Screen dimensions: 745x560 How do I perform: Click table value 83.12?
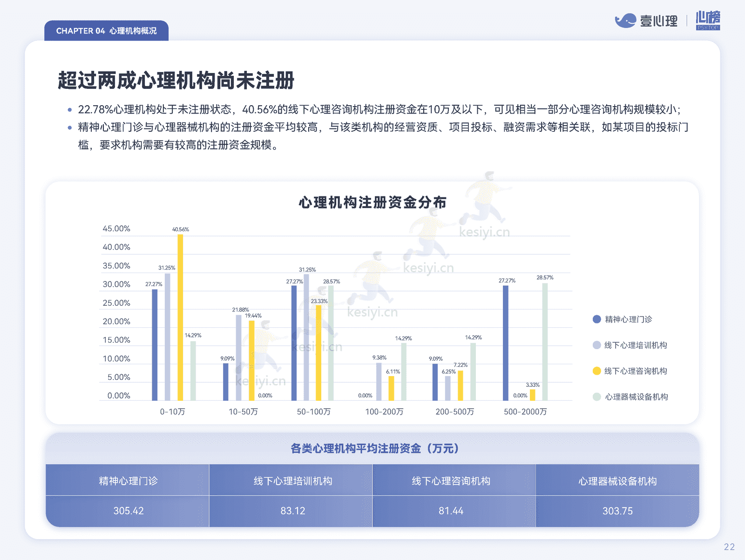tap(293, 511)
